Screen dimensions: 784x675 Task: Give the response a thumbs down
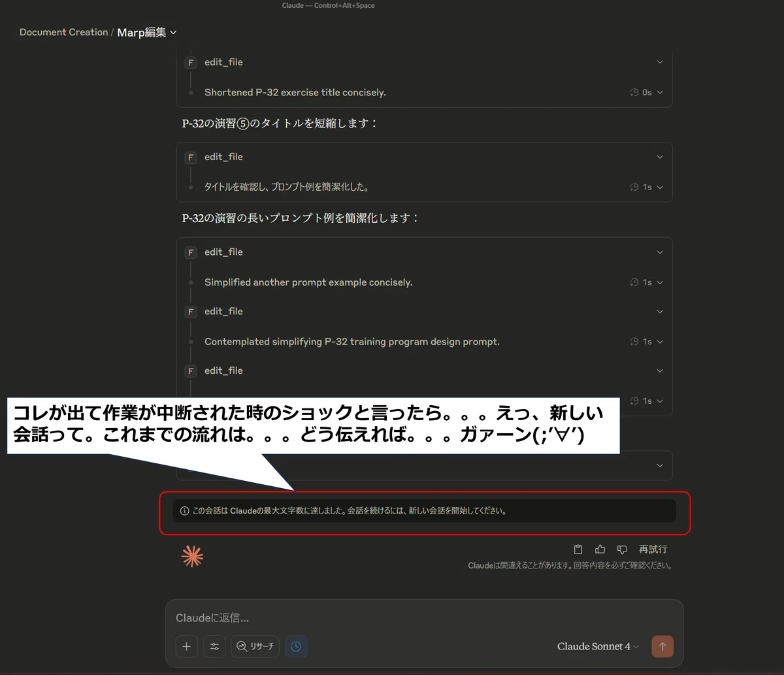tap(622, 550)
